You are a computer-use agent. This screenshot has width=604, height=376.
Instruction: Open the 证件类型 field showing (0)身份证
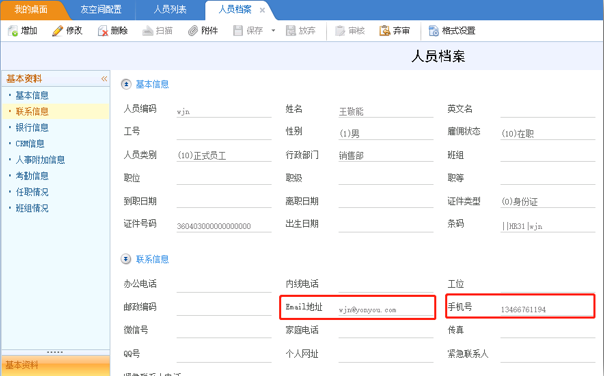(x=548, y=201)
